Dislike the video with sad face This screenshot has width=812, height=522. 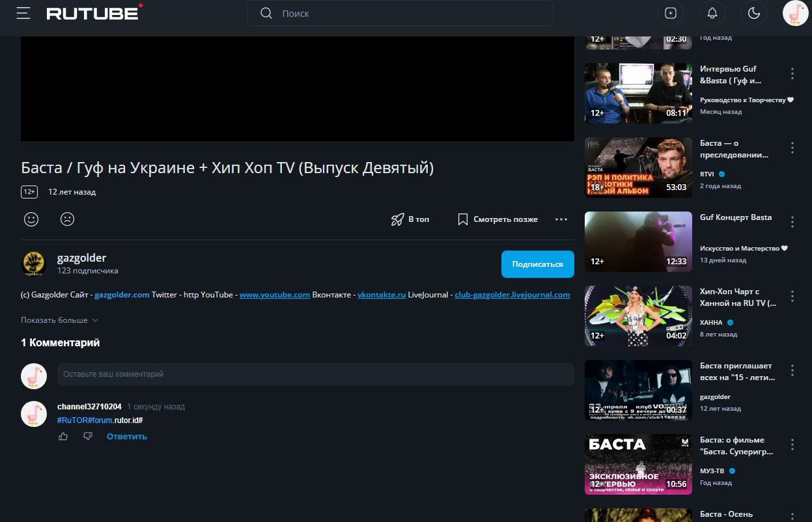point(67,219)
